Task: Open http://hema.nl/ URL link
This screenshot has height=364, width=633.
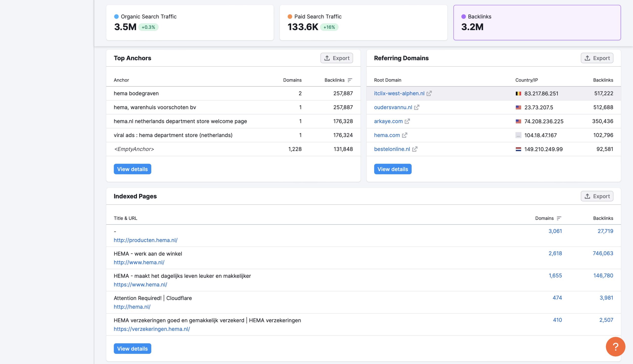Action: pyautogui.click(x=132, y=307)
